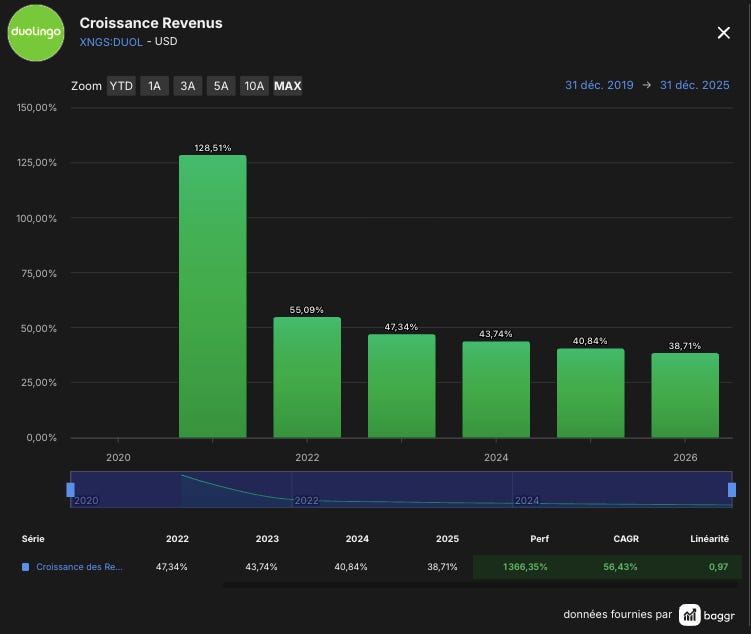Image resolution: width=751 pixels, height=634 pixels.
Task: Click the 100,00% y-axis label
Action: pos(37,218)
